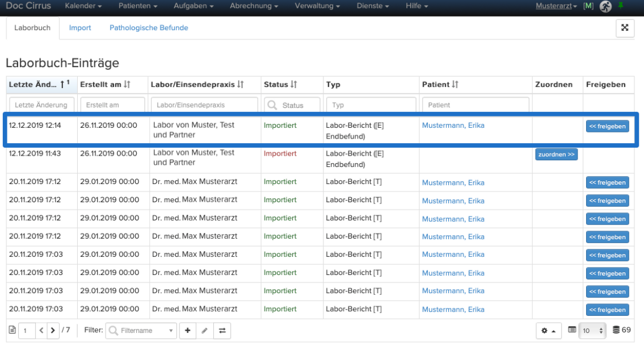Image resolution: width=644 pixels, height=346 pixels.
Task: Click red Importiert status of 11:43 entry
Action: 280,153
